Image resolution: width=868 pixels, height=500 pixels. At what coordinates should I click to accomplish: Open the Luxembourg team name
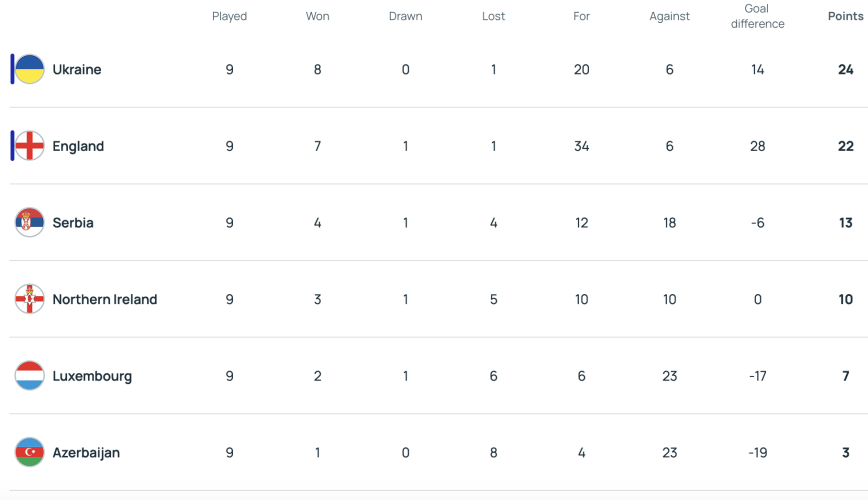click(x=92, y=376)
